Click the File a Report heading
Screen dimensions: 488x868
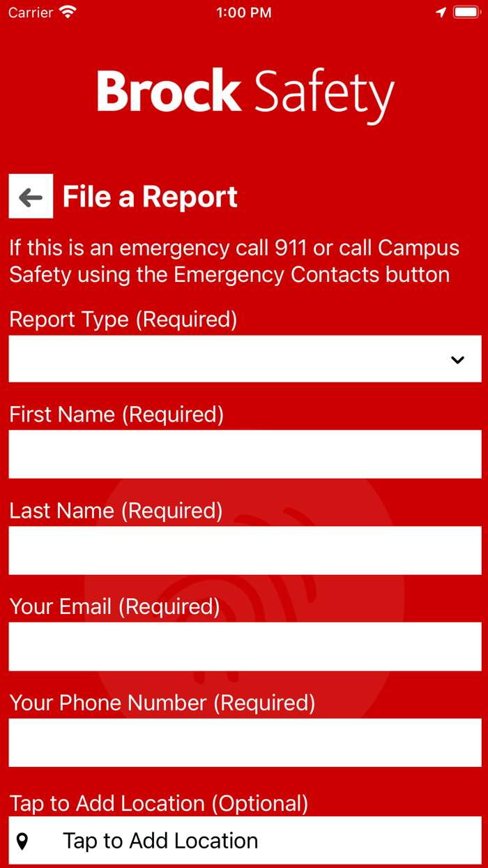click(x=149, y=196)
